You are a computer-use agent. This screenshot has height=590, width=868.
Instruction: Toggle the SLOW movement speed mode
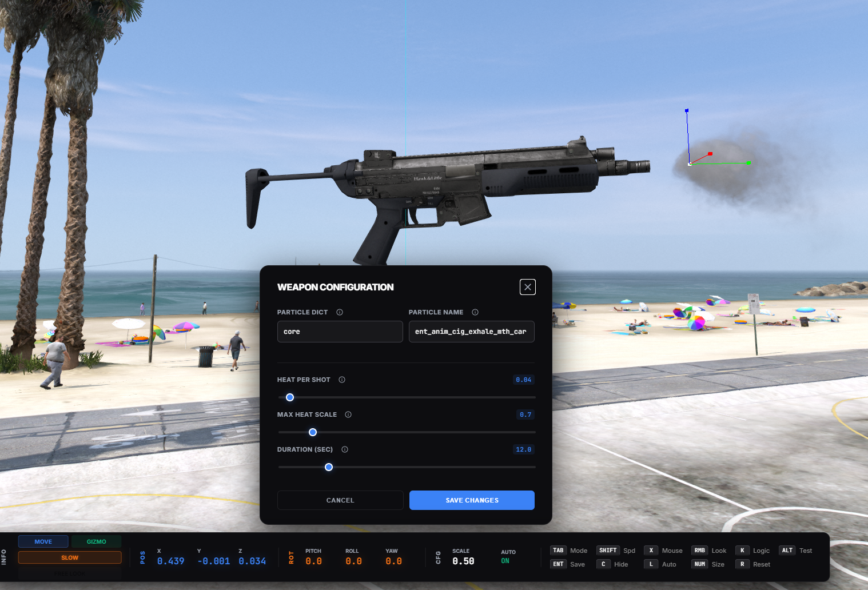pos(69,557)
